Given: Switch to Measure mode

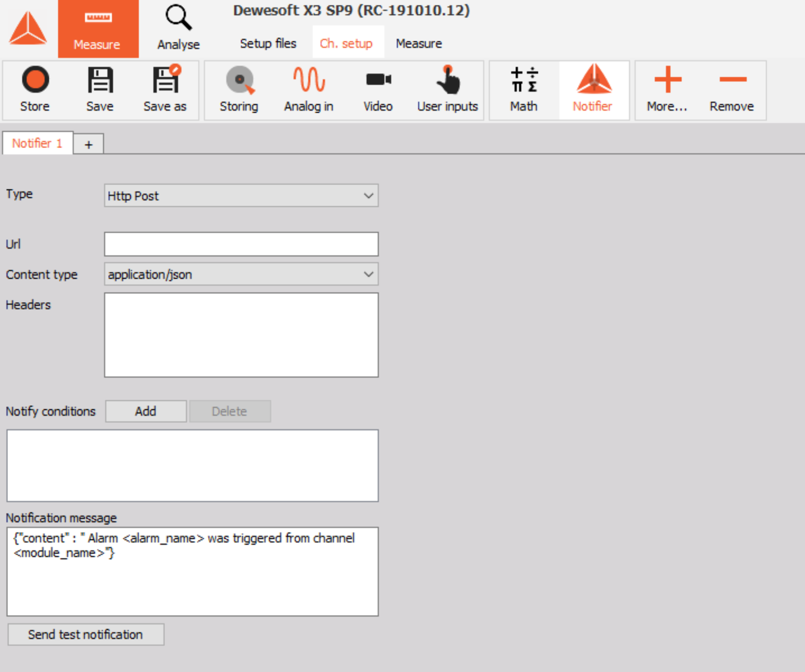Looking at the screenshot, I should coord(98,29).
